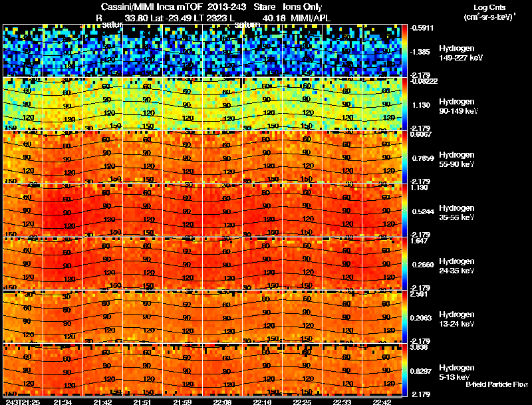
Task: Click the "21:59" time axis label
Action: [x=182, y=402]
